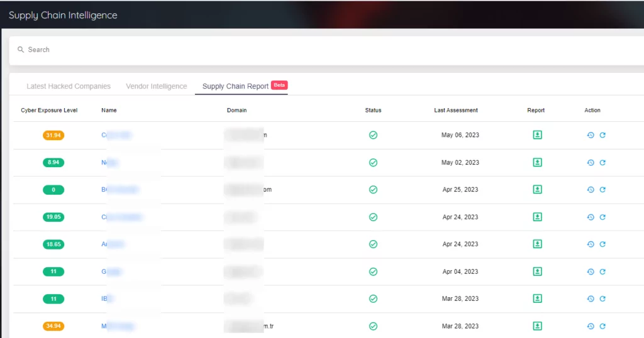Click the Action column header
This screenshot has height=338, width=644.
[x=592, y=110]
